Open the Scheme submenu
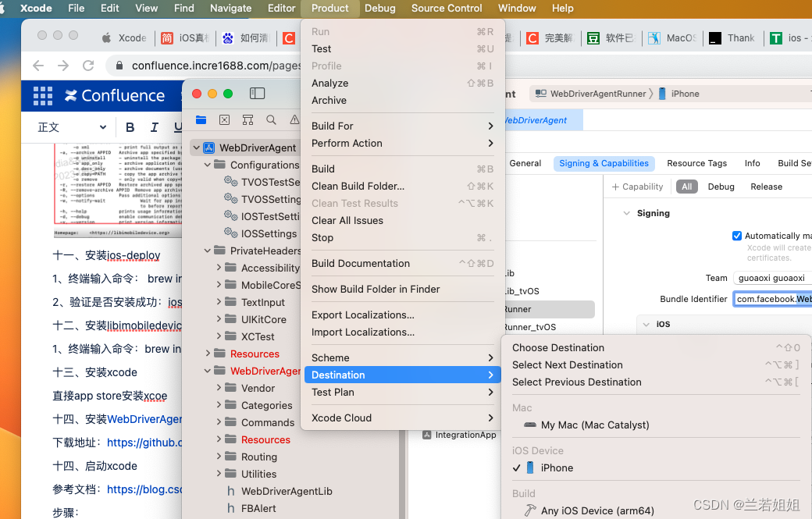Screen dimensions: 812x519 point(402,357)
